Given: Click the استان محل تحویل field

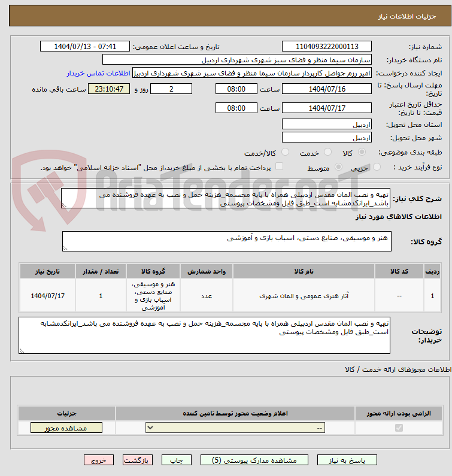Looking at the screenshot, I should 327,124.
